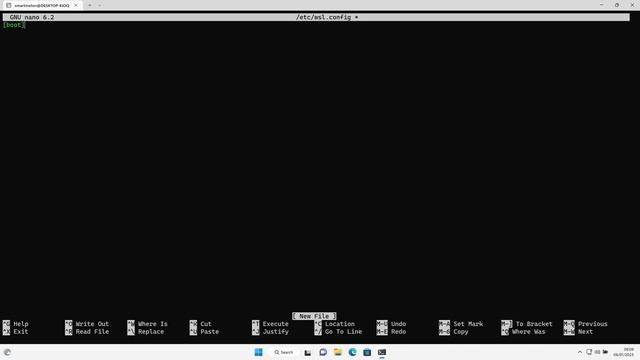Click the Cut shortcut label
Screen dimensions: 640x360
tap(206, 324)
